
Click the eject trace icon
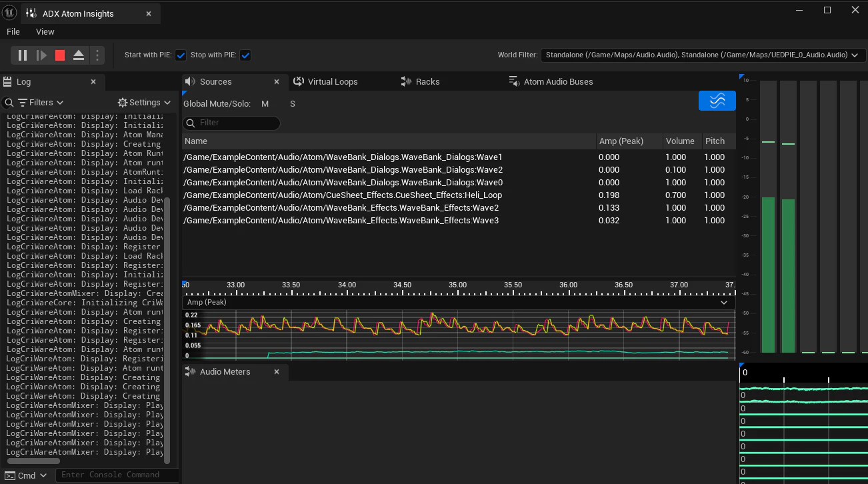click(79, 55)
